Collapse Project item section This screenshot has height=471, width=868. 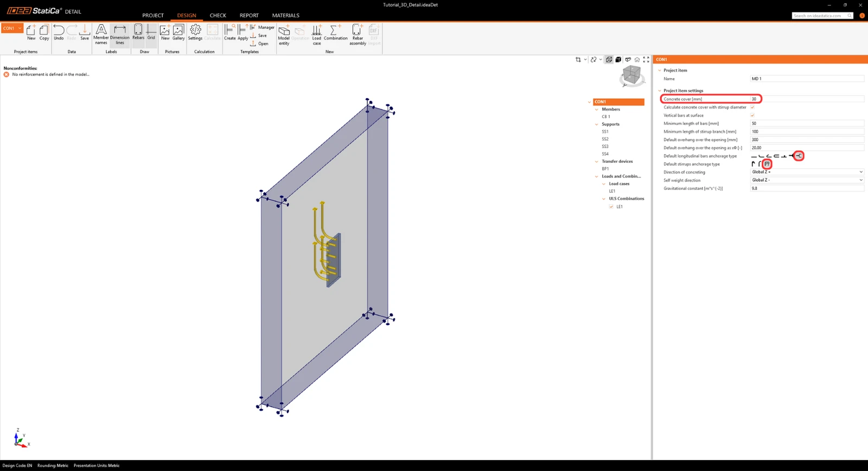(x=660, y=71)
